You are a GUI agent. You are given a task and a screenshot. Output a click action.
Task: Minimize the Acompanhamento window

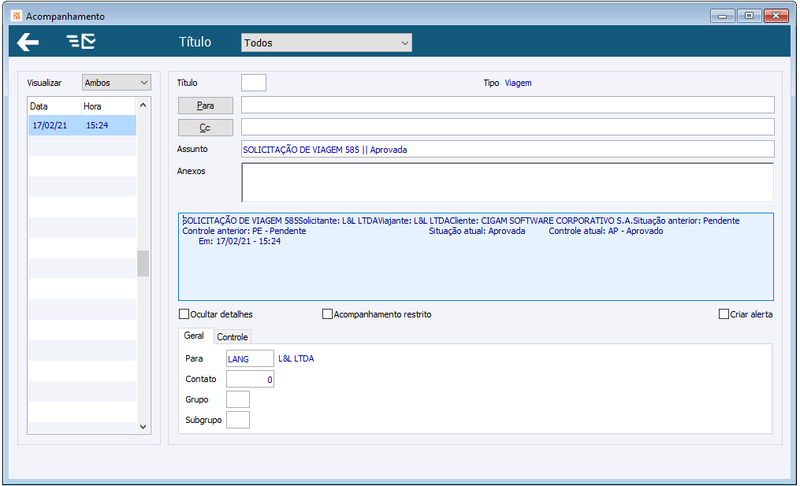click(722, 16)
